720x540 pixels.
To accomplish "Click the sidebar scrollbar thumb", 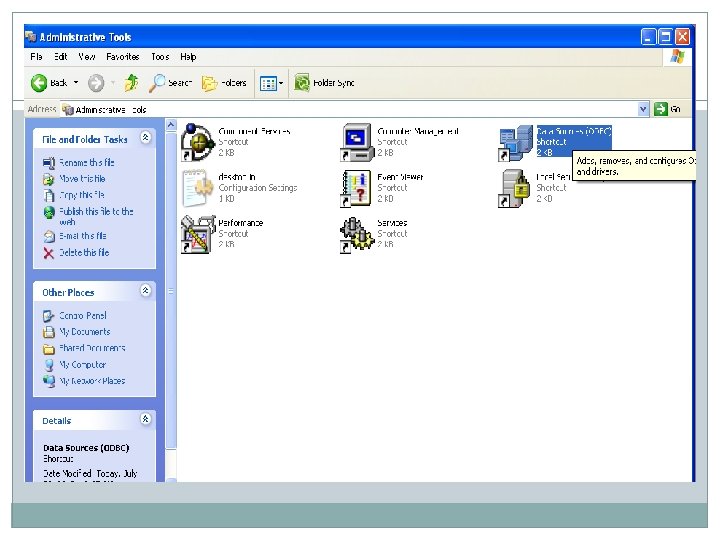I will (x=171, y=291).
